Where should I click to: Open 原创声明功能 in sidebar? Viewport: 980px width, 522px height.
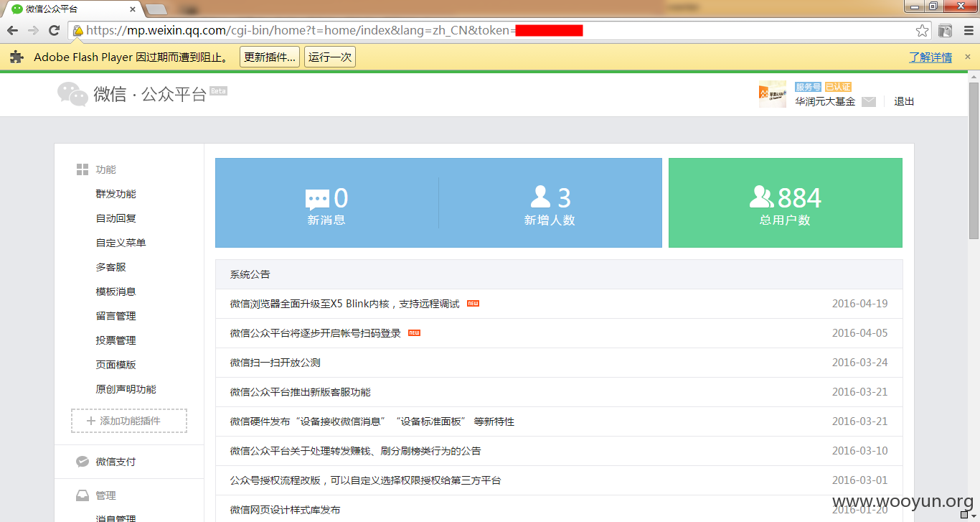coord(126,389)
